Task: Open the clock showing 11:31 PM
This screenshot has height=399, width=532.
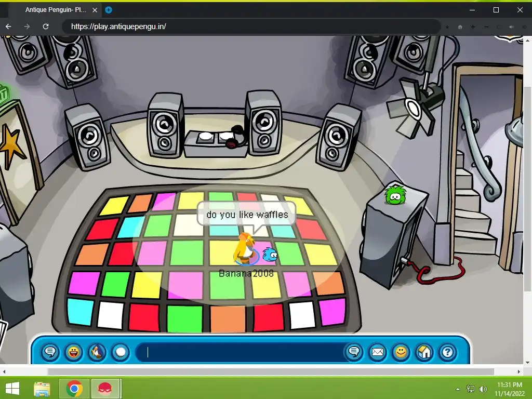Action: (x=509, y=389)
